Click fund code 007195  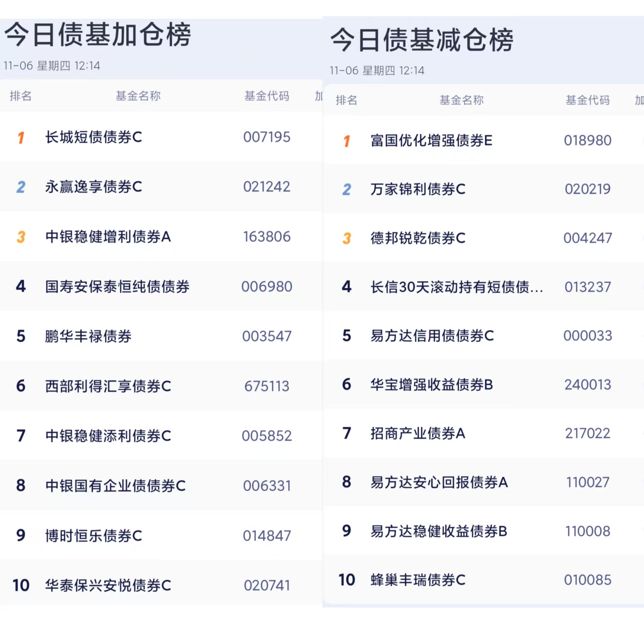click(x=267, y=137)
